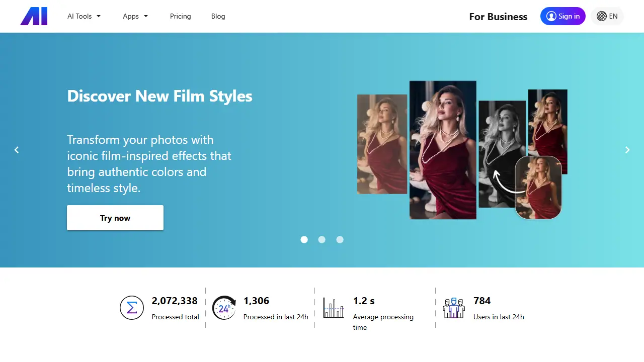Click the 784 users value
Viewport: 644px width, 362px height.
(482, 301)
